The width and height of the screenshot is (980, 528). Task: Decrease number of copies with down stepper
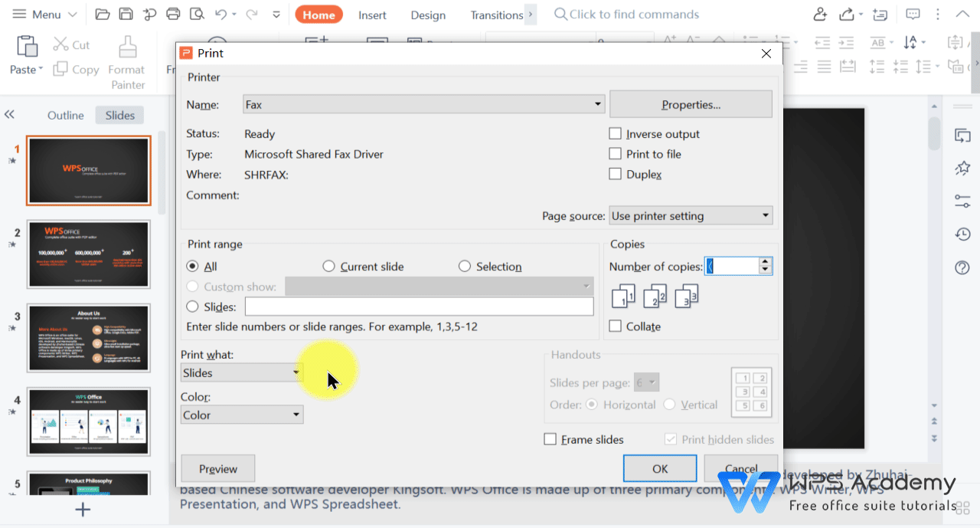pyautogui.click(x=765, y=270)
